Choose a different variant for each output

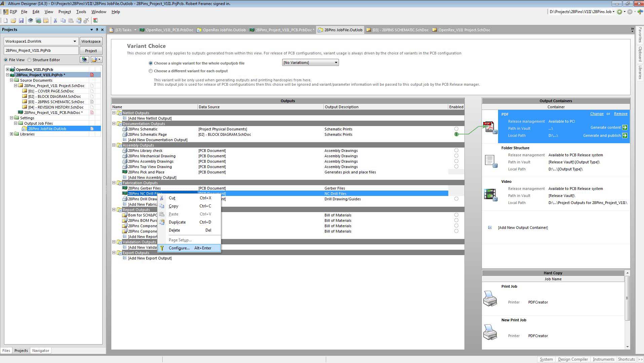[151, 71]
